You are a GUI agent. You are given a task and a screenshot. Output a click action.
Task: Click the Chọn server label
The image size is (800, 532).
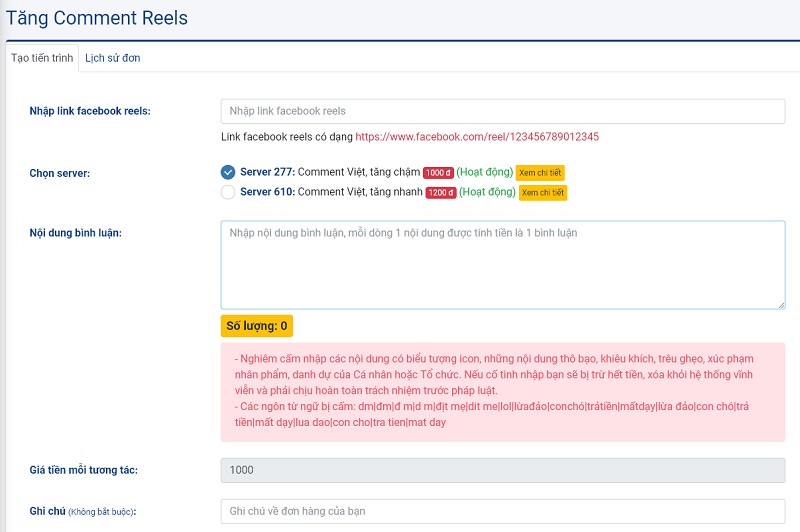click(60, 173)
